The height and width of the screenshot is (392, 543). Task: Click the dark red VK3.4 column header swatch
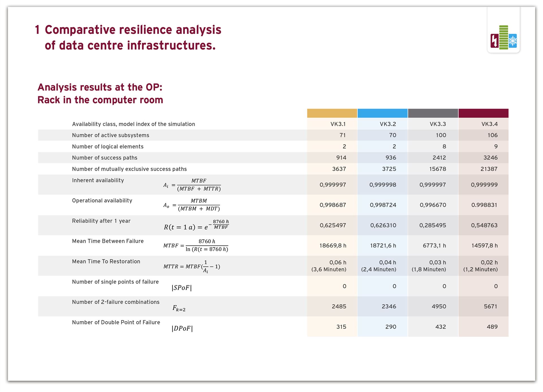pyautogui.click(x=483, y=113)
